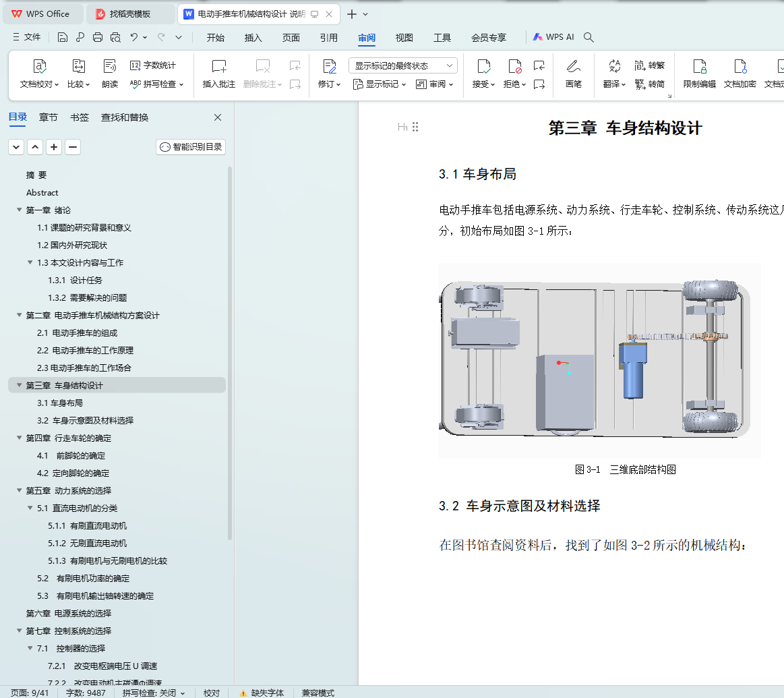Open the 页面 ribbon tab
Viewport: 784px width, 698px height.
point(291,38)
